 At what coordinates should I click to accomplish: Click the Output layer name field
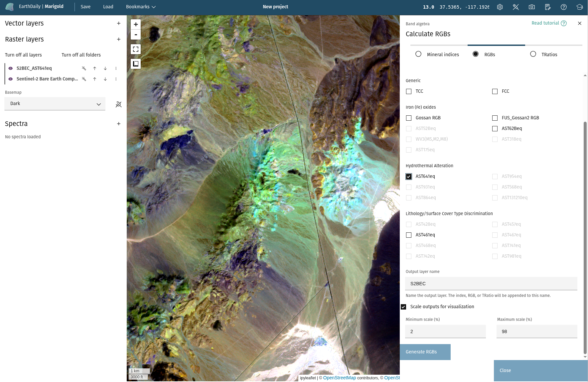point(491,284)
